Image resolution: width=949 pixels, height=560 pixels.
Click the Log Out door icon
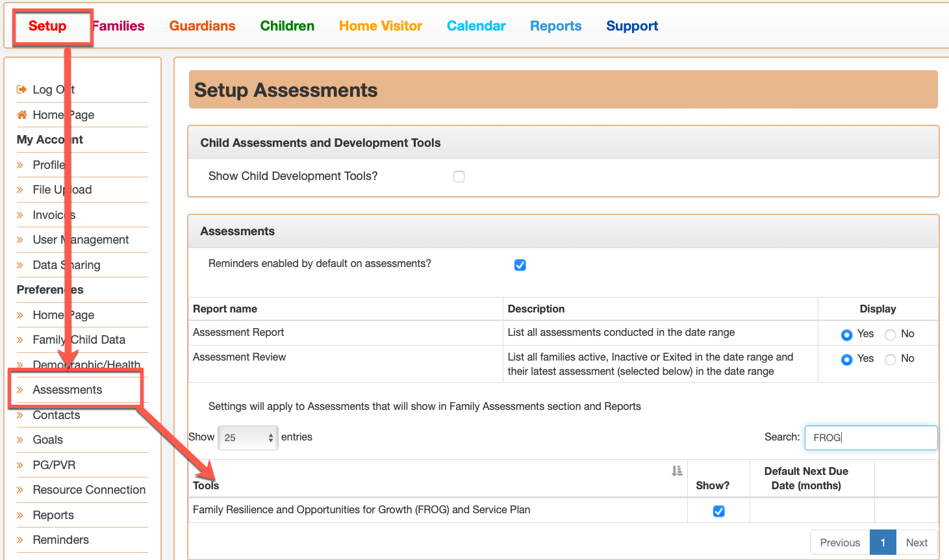click(x=21, y=90)
